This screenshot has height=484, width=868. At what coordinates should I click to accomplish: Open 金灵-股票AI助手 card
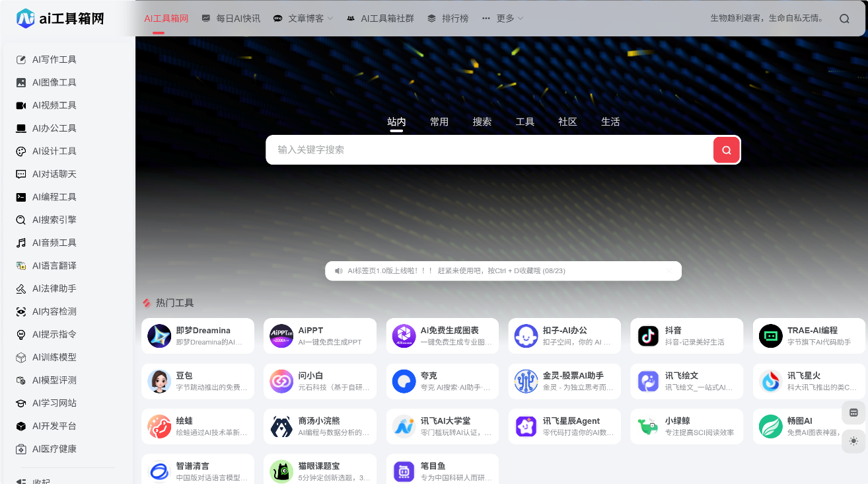coord(565,382)
